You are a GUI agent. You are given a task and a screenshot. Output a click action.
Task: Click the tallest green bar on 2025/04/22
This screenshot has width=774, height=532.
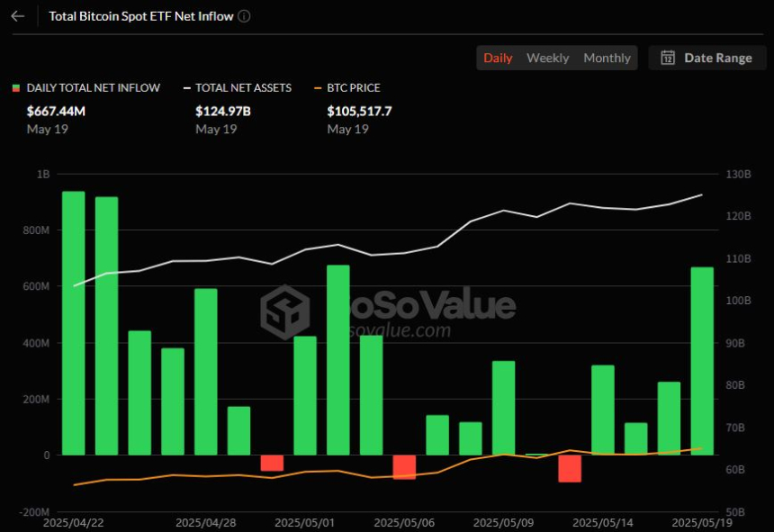74,322
